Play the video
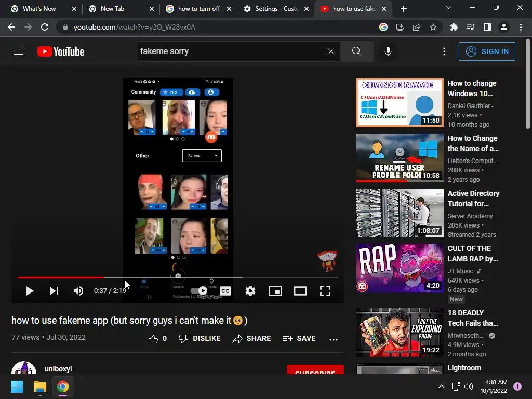This screenshot has height=399, width=532. point(30,291)
